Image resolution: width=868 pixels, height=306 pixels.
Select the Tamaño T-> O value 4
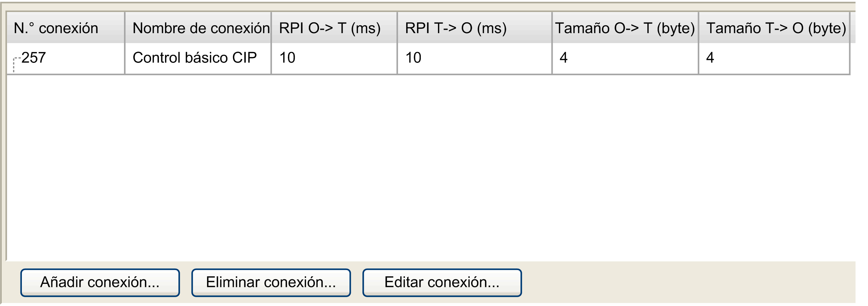(710, 58)
